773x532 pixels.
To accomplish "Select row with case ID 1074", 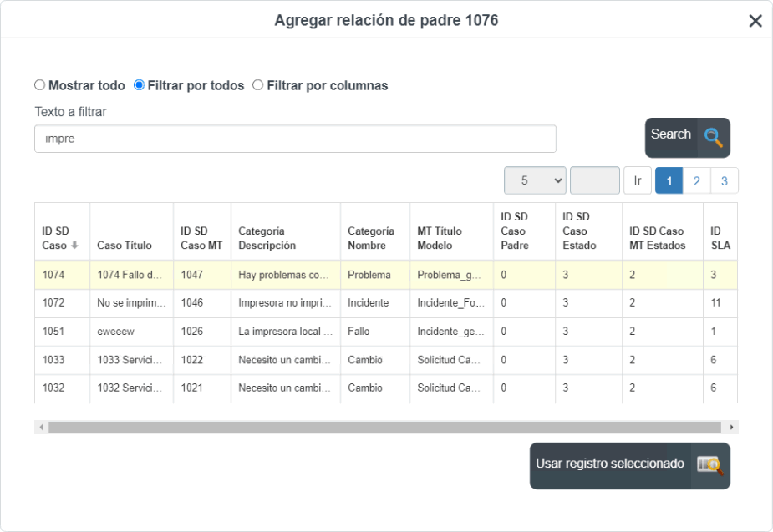I will pyautogui.click(x=386, y=275).
